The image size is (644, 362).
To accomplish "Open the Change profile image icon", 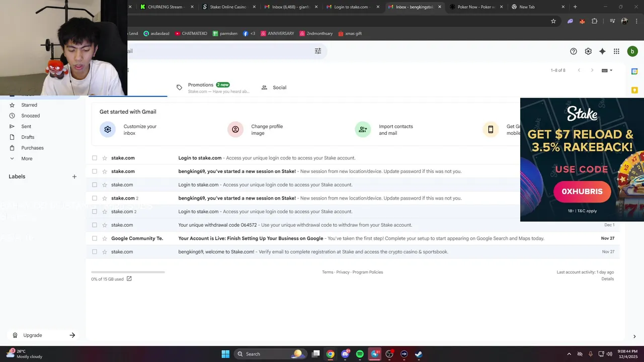I will pyautogui.click(x=235, y=129).
